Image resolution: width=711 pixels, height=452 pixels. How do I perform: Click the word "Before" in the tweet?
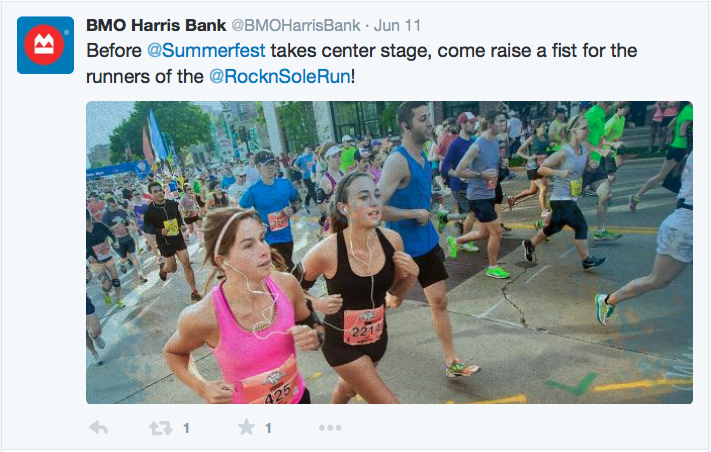click(x=114, y=50)
